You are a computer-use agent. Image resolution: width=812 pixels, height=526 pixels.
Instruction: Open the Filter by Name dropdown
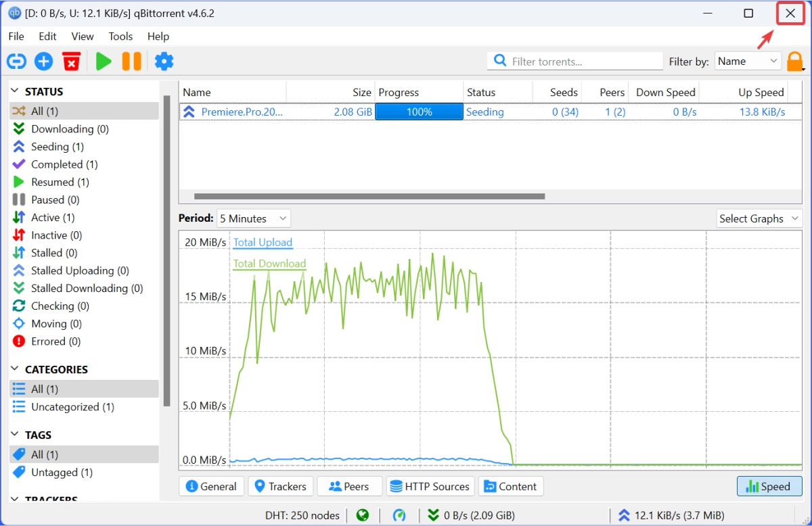[x=748, y=61]
